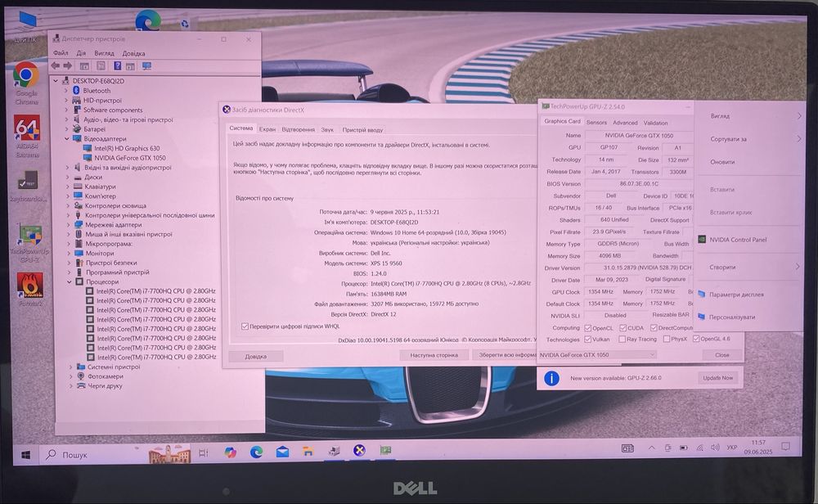Screen dimensions: 818x504
Task: Expand Клавіатури tree node
Action: coord(67,187)
